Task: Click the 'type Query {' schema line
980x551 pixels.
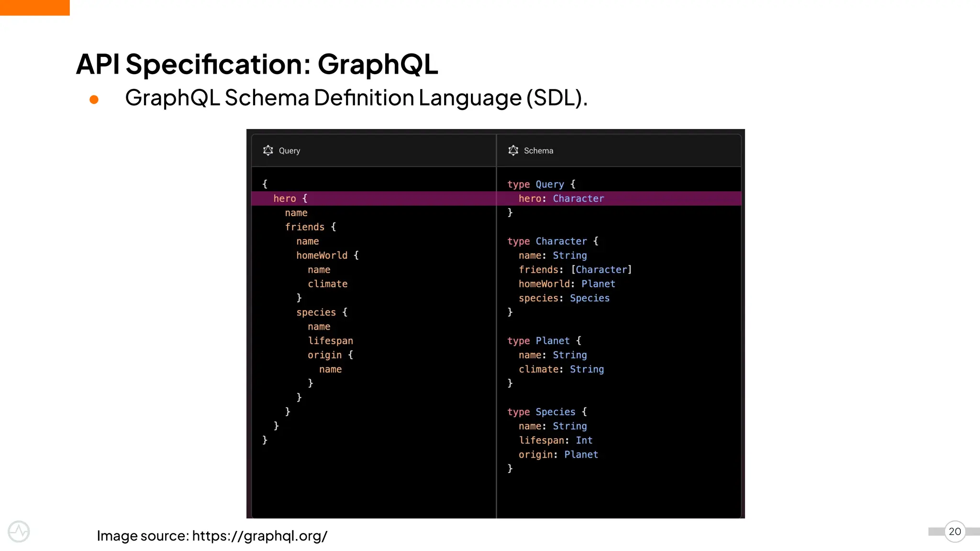Action: [x=542, y=184]
